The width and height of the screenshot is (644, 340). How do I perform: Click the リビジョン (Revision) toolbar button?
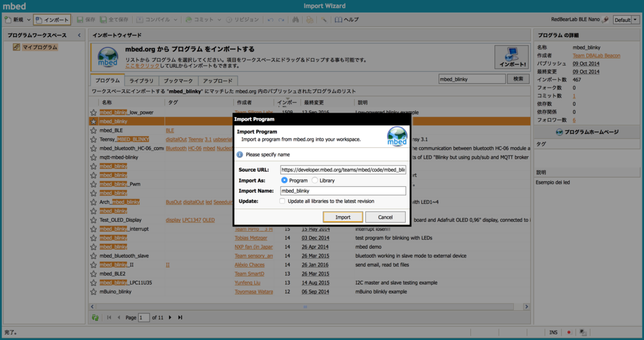click(x=242, y=20)
